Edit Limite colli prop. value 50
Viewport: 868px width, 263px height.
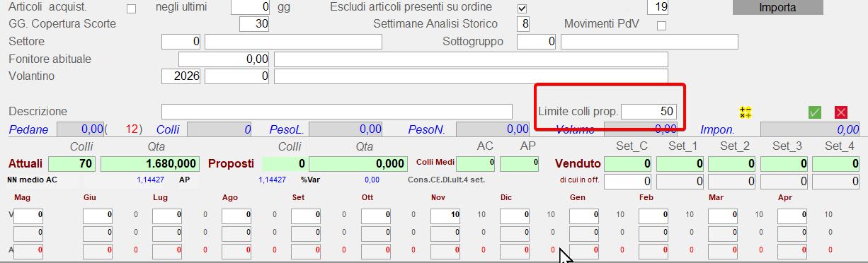649,112
